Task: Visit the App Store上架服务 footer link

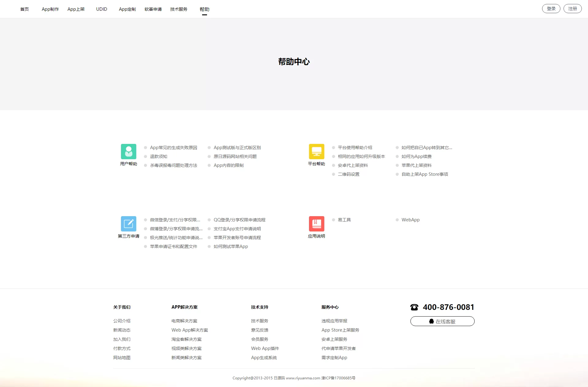Action: tap(340, 330)
